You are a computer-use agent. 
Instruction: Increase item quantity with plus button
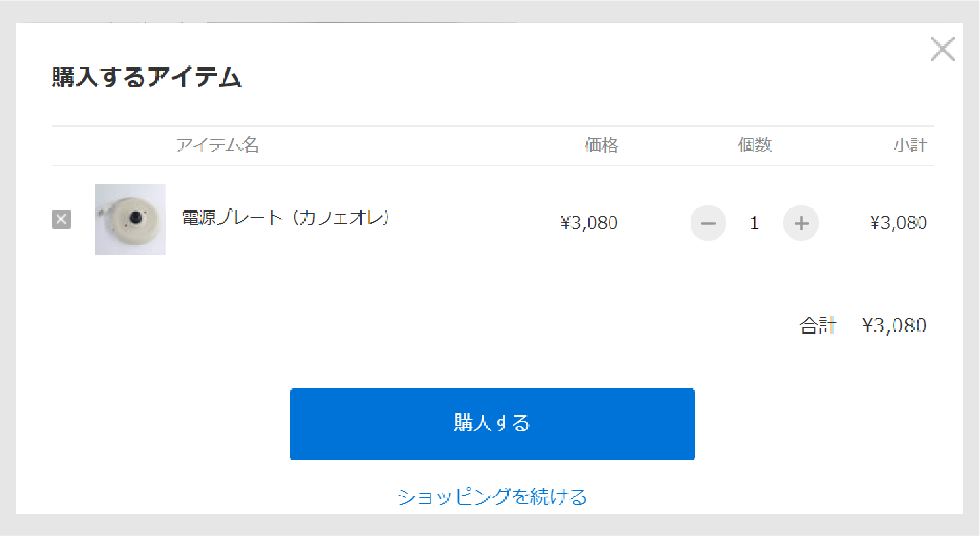[x=801, y=223]
